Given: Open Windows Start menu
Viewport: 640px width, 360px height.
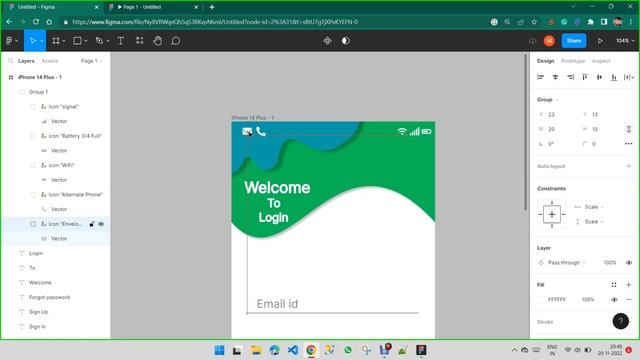Looking at the screenshot, I should coord(219,350).
